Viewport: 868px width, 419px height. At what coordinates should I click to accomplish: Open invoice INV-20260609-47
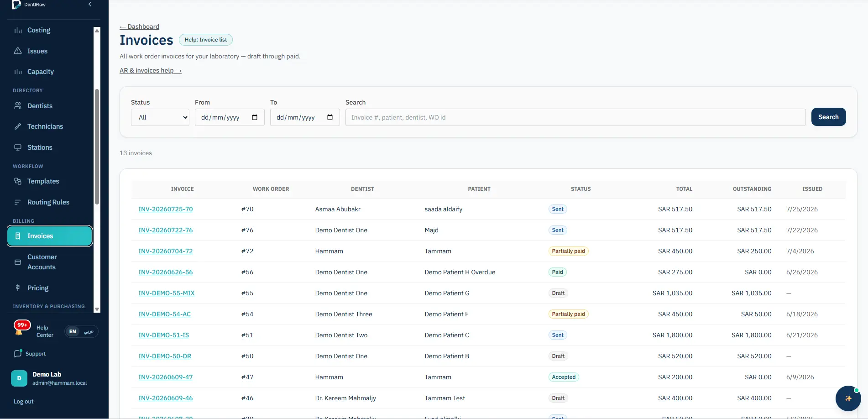pos(166,377)
